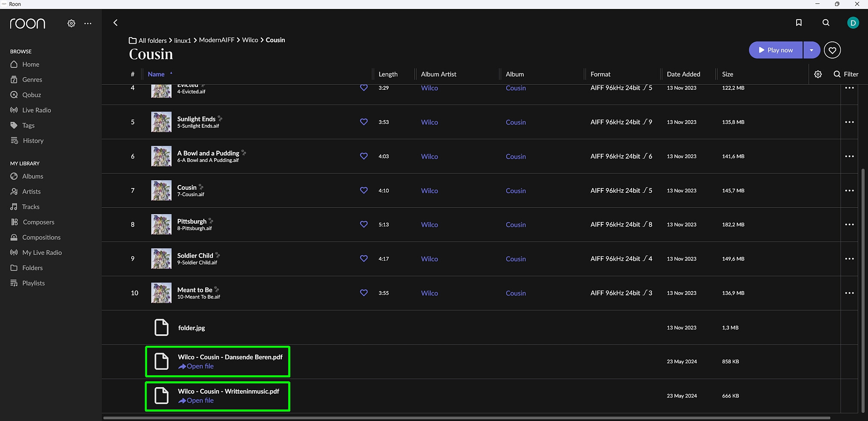The width and height of the screenshot is (868, 421).
Task: Expand Play now dropdown arrow
Action: tap(811, 50)
